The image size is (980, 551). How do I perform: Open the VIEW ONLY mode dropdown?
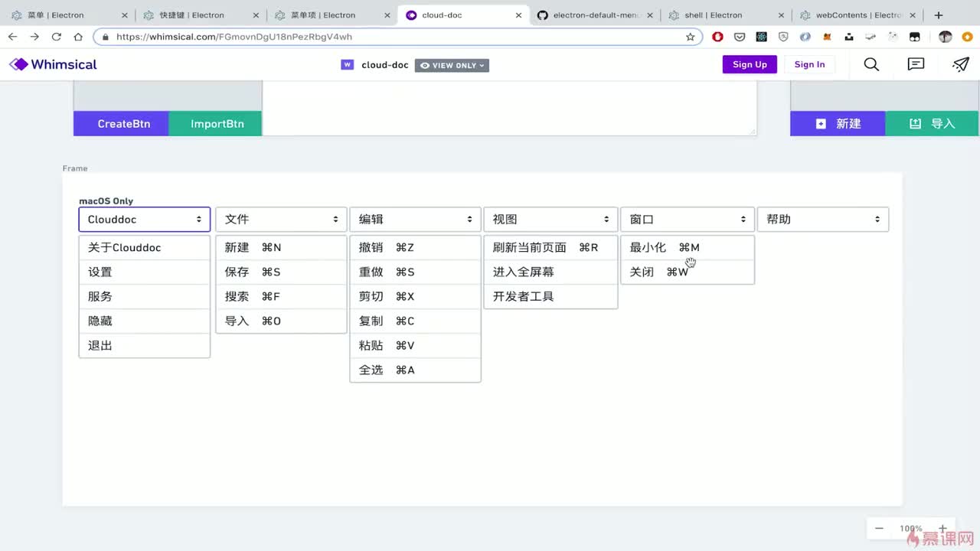coord(452,65)
